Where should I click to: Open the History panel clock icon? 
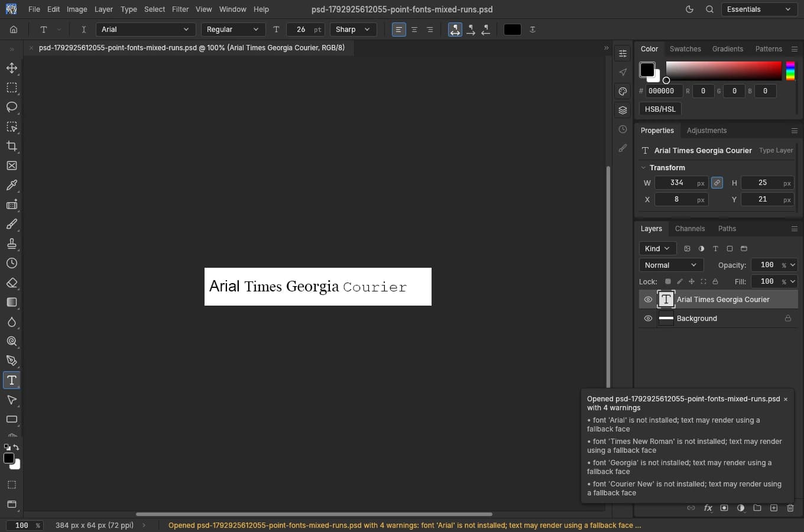click(623, 129)
